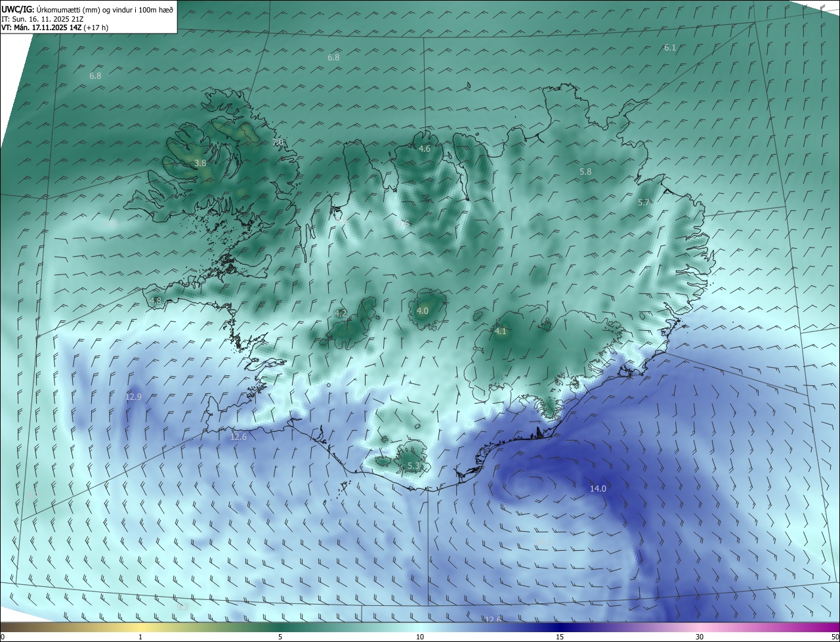Image resolution: width=840 pixels, height=642 pixels.
Task: Click the '50' tick label on the colour scale
Action: point(835,637)
